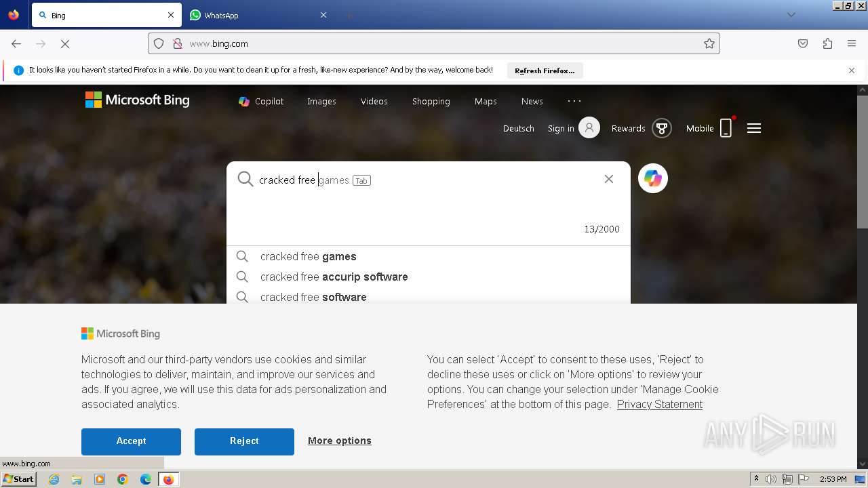
Task: Click the Firefox back arrow
Action: pyautogui.click(x=16, y=43)
